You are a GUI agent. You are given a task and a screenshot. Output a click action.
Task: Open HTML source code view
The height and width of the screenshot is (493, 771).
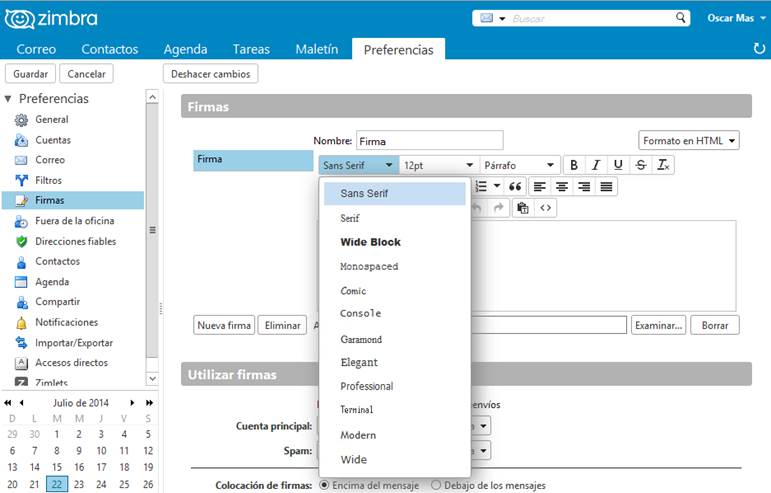pyautogui.click(x=545, y=207)
